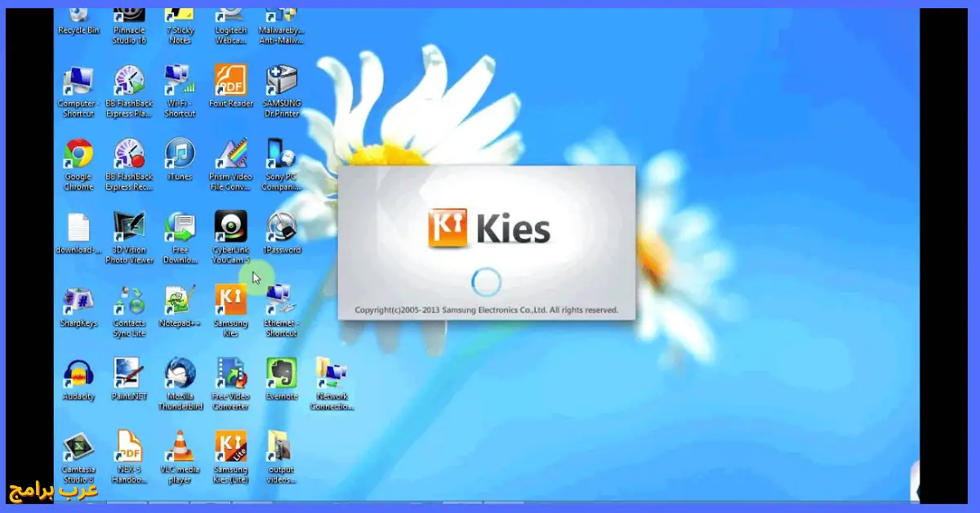This screenshot has width=980, height=513.
Task: Select the Wi-Fi - Shortcut icon
Action: point(180,91)
